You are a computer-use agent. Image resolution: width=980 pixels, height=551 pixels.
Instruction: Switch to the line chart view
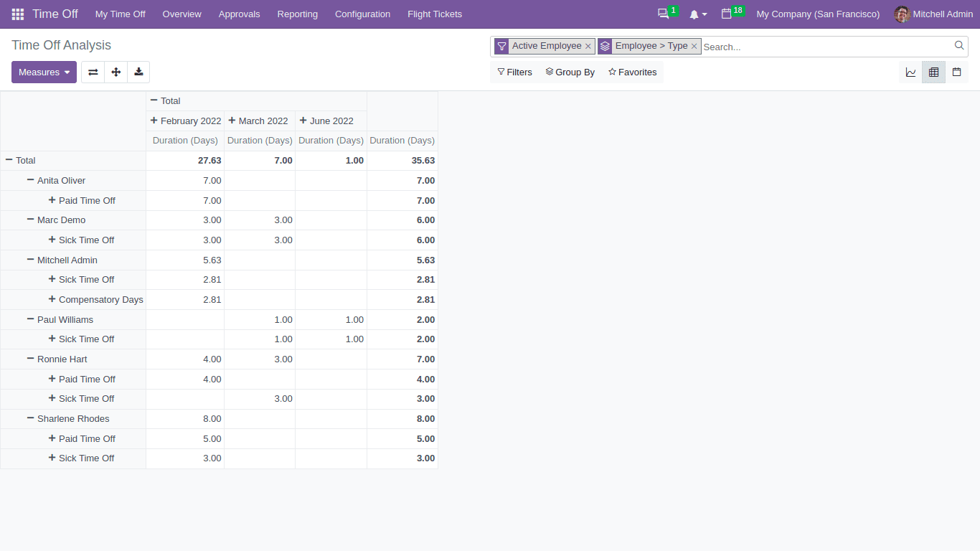click(x=910, y=72)
